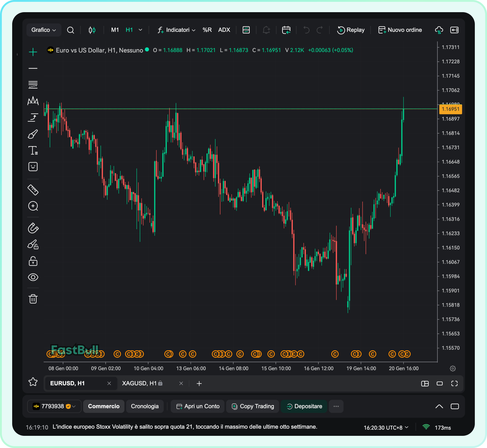Viewport: 487px width, 448px height.
Task: Click the Nuovo ordine button
Action: point(400,30)
